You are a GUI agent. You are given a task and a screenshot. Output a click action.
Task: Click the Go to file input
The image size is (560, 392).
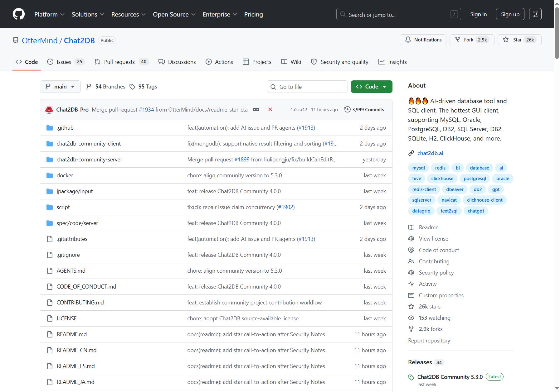(307, 87)
